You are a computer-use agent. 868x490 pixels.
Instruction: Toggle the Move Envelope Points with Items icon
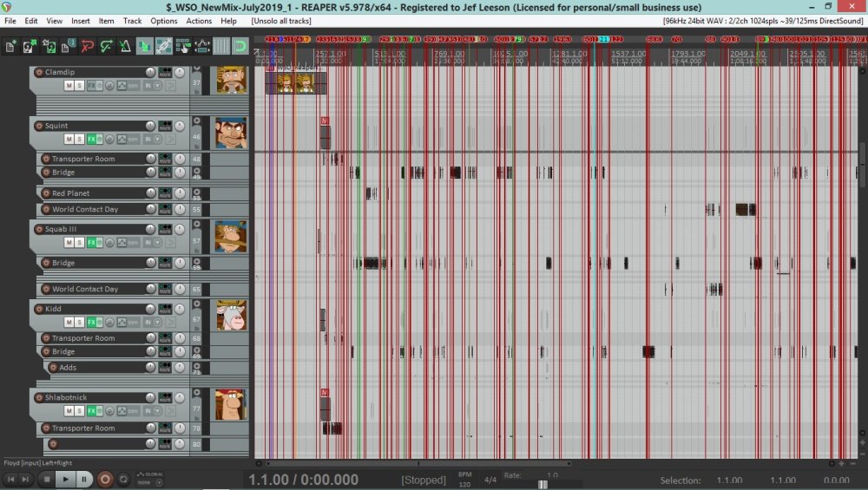(x=202, y=46)
